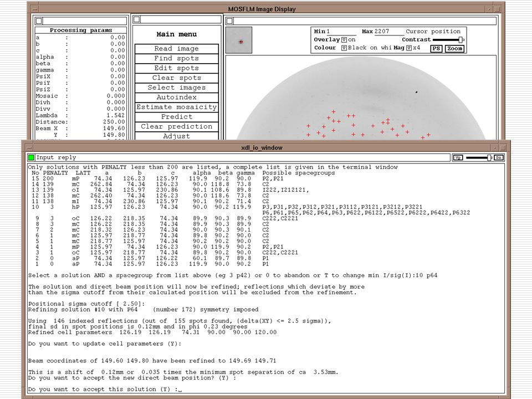Screen dimensions: 532x399
Task: Click the magnified spot thumbnail preview
Action: 239,40
